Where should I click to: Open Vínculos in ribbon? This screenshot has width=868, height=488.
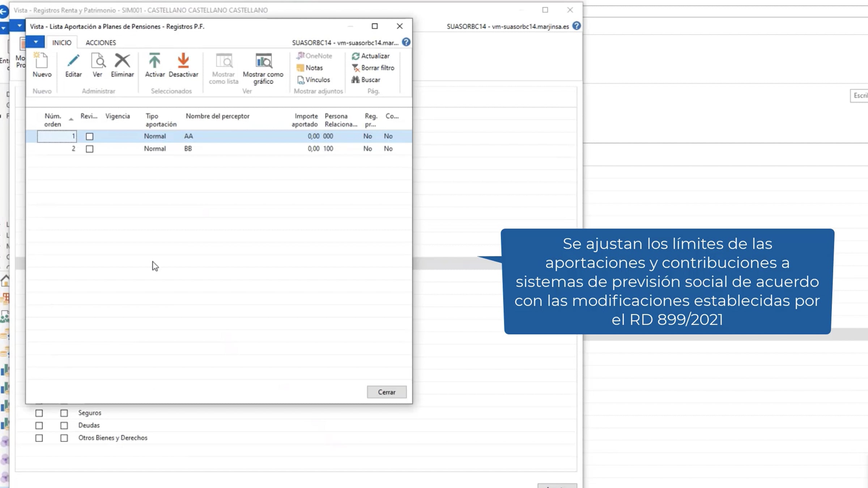click(x=314, y=80)
